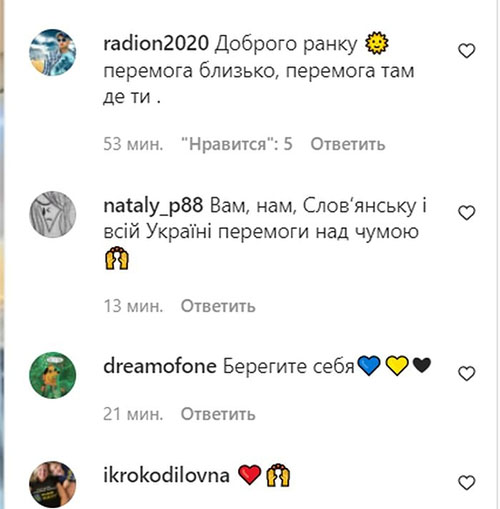Screen dimensions: 500x509
Task: Like nataly_p88's comment with the heart
Action: 466,213
